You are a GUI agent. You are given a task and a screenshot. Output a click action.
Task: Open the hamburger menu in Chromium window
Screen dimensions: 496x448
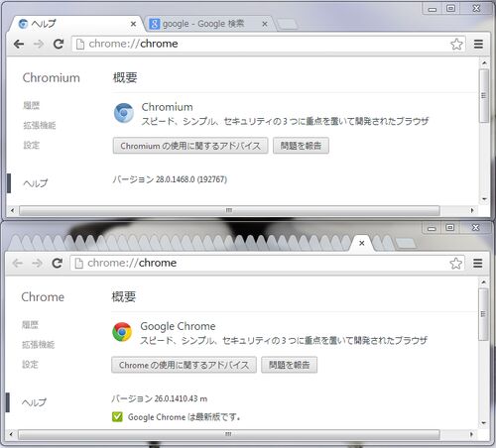(478, 44)
